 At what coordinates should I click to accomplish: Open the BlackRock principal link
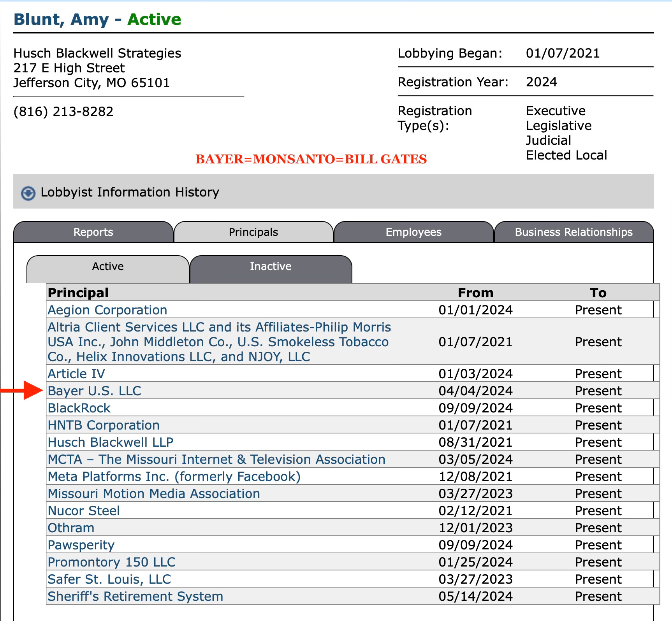(79, 408)
